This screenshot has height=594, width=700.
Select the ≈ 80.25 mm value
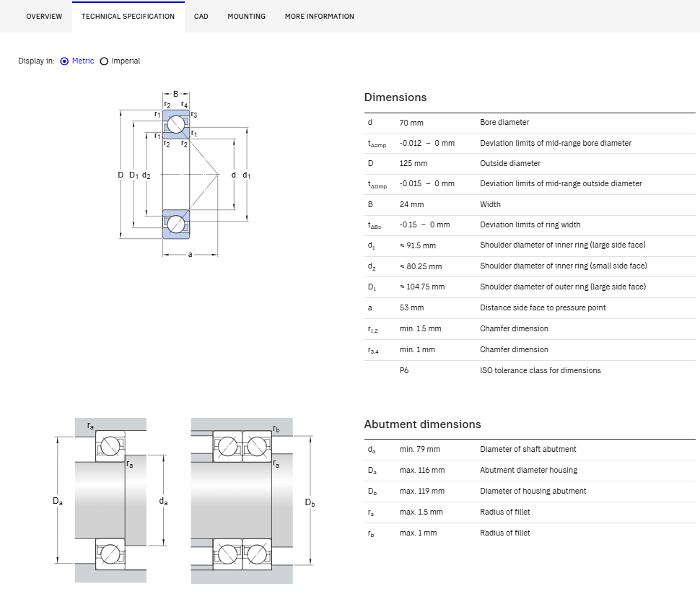[x=421, y=266]
